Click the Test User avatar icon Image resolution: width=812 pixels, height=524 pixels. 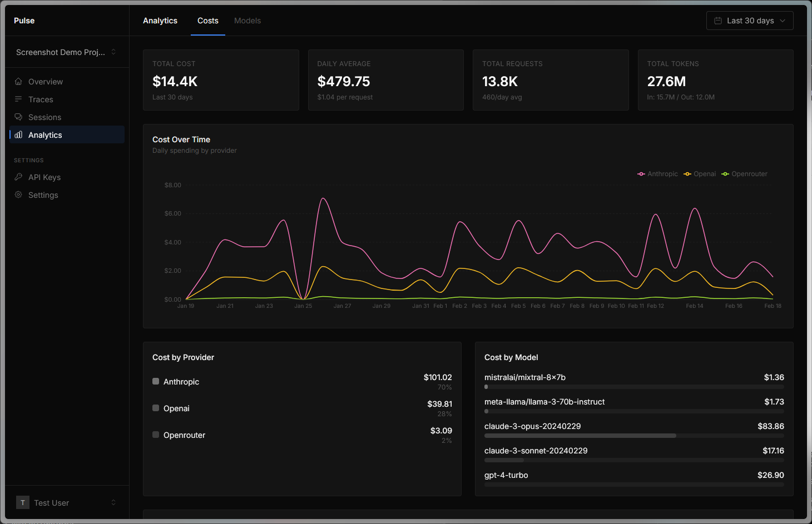pos(22,502)
